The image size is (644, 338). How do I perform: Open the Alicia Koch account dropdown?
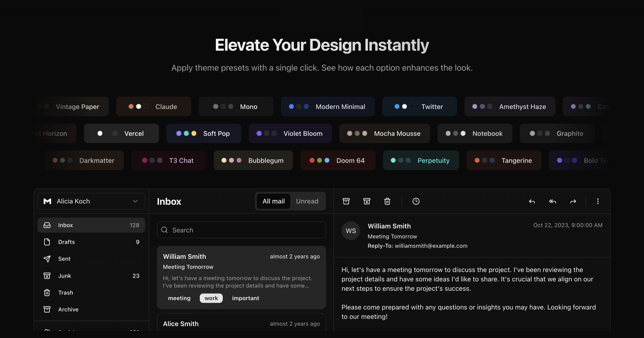pyautogui.click(x=91, y=201)
